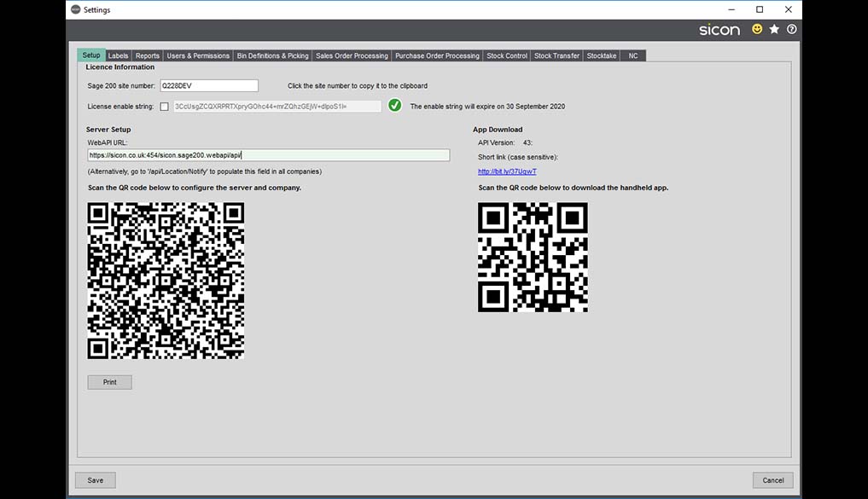Open the help question mark icon
The width and height of the screenshot is (868, 499).
791,29
